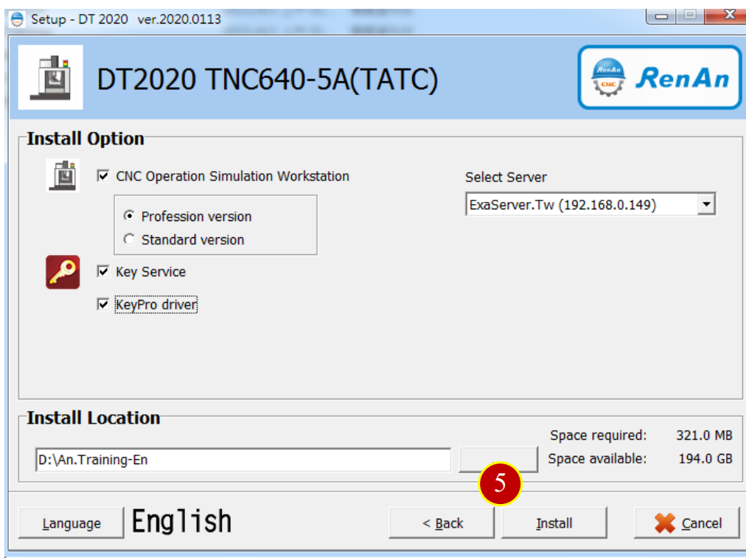Click the CNC machine icon in the header
This screenshot has height=560, width=746.
[50, 77]
